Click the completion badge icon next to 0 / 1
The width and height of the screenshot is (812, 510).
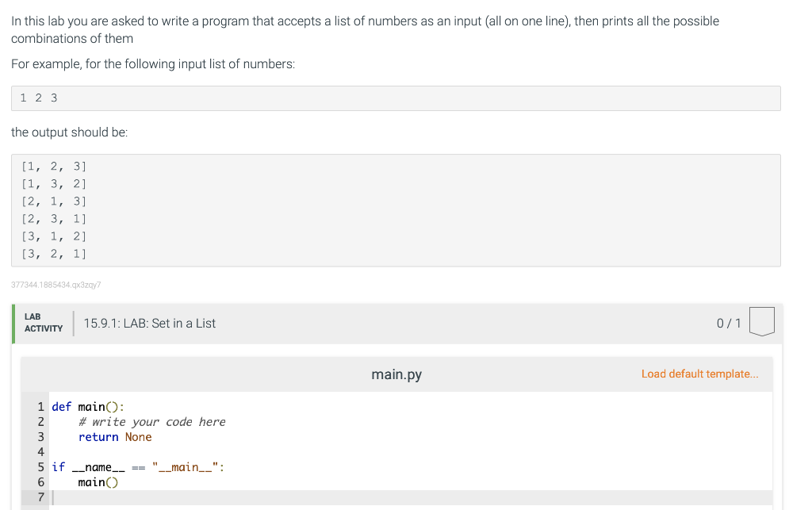pos(762,321)
